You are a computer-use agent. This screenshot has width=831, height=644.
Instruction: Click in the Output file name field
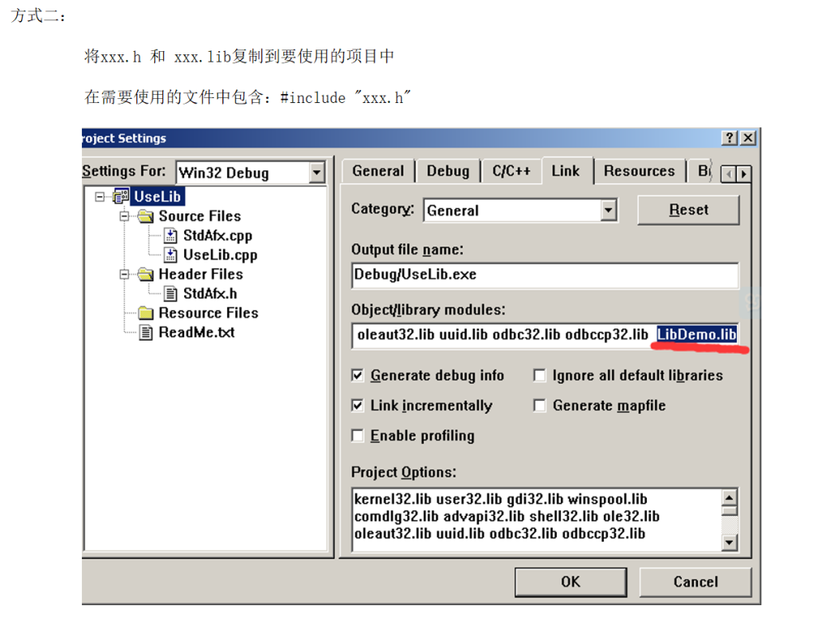(x=544, y=275)
